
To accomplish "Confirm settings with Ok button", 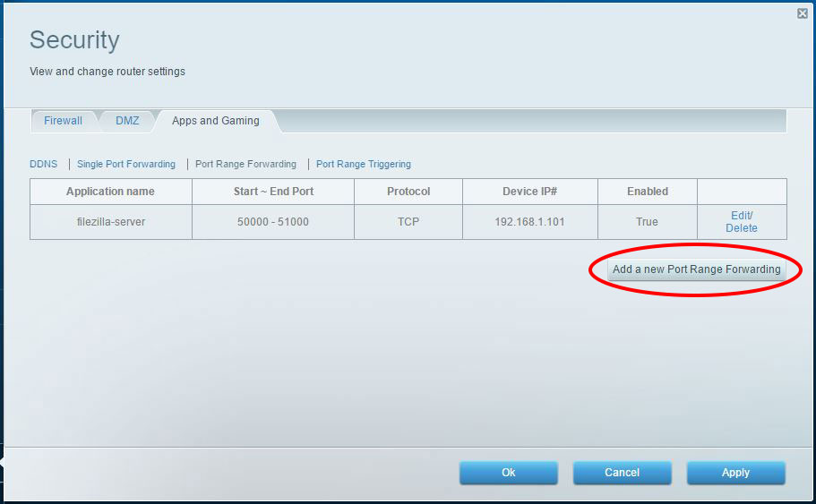I will 509,473.
